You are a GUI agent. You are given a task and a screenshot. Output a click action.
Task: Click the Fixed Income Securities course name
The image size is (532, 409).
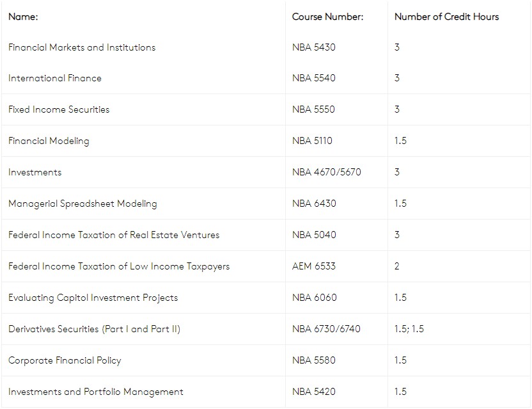[x=59, y=109]
